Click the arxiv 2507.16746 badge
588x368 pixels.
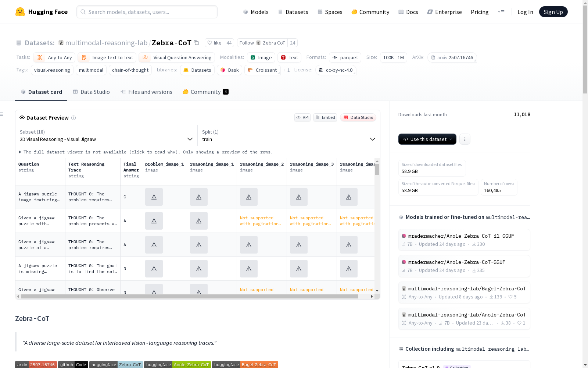pyautogui.click(x=36, y=365)
